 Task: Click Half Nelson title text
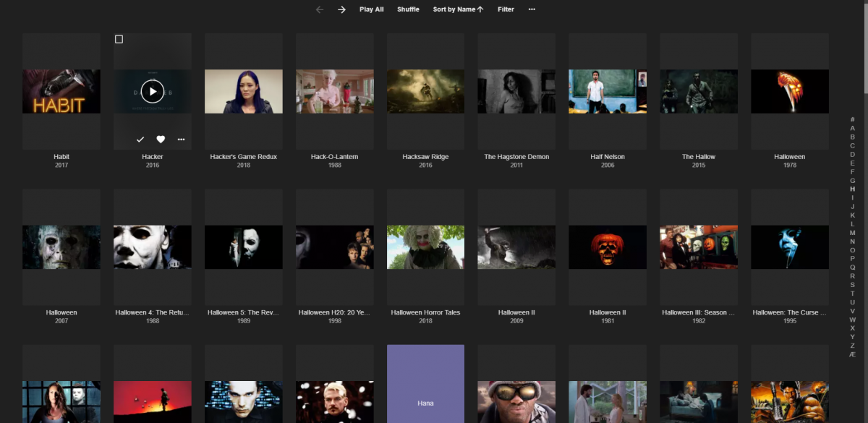(x=608, y=157)
